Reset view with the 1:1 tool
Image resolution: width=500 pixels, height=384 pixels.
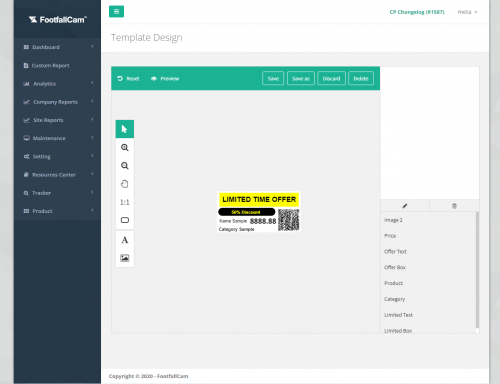click(x=125, y=202)
